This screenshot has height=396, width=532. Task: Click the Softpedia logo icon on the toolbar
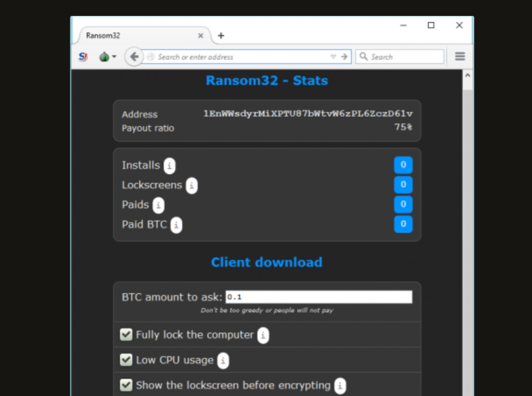tap(83, 56)
